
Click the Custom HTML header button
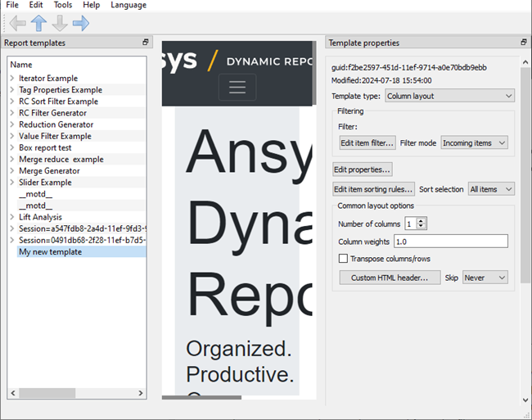[x=390, y=278]
